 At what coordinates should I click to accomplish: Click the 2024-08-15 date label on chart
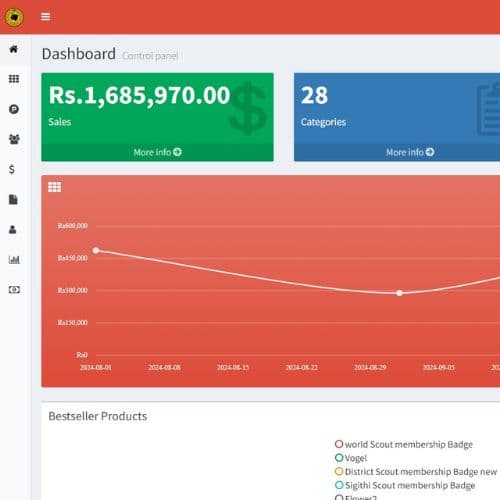[x=233, y=367]
